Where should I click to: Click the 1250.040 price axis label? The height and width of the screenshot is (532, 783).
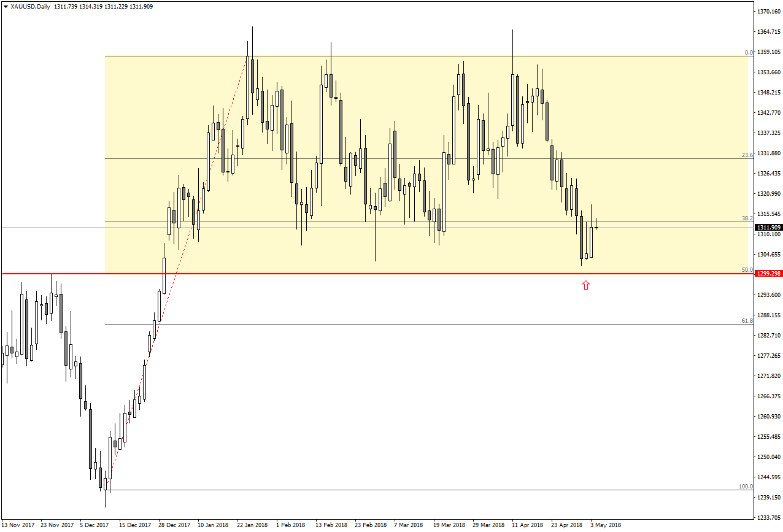point(769,457)
